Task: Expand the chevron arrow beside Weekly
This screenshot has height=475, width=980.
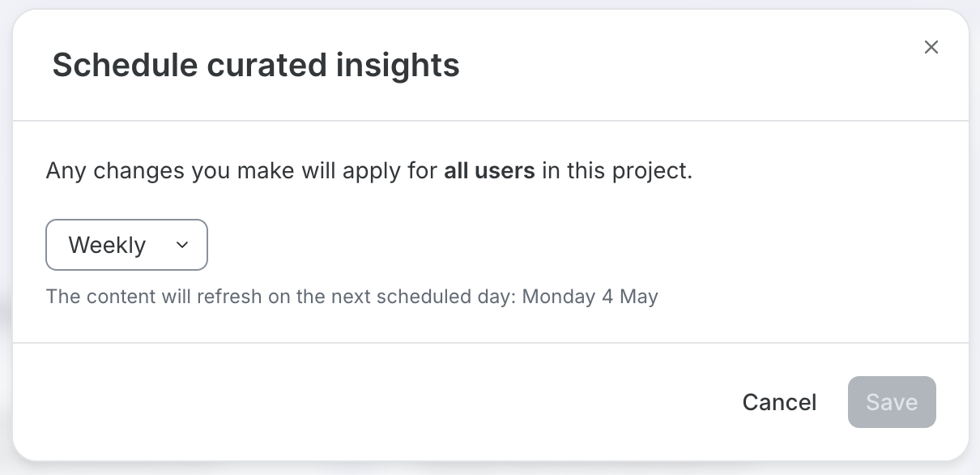Action: point(181,245)
